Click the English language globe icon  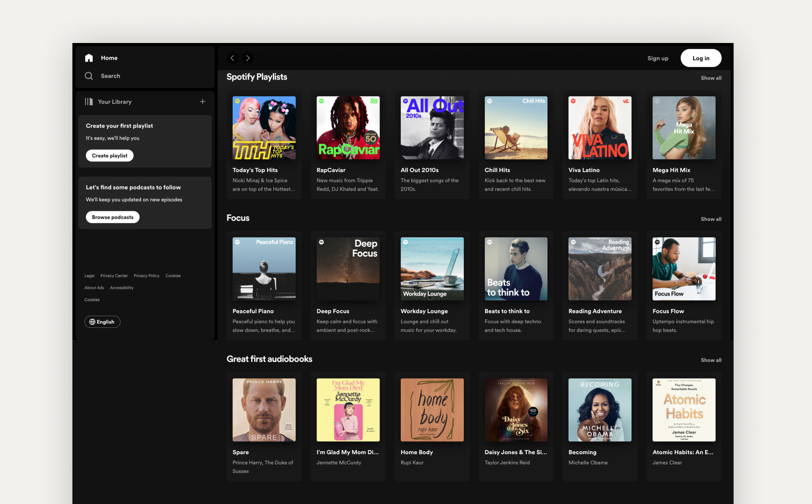[92, 322]
